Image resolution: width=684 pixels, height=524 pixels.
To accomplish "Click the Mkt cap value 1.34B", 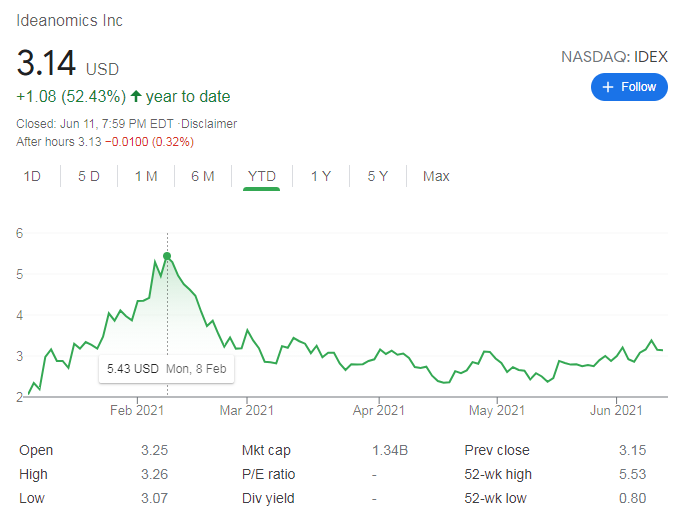I will (x=390, y=450).
